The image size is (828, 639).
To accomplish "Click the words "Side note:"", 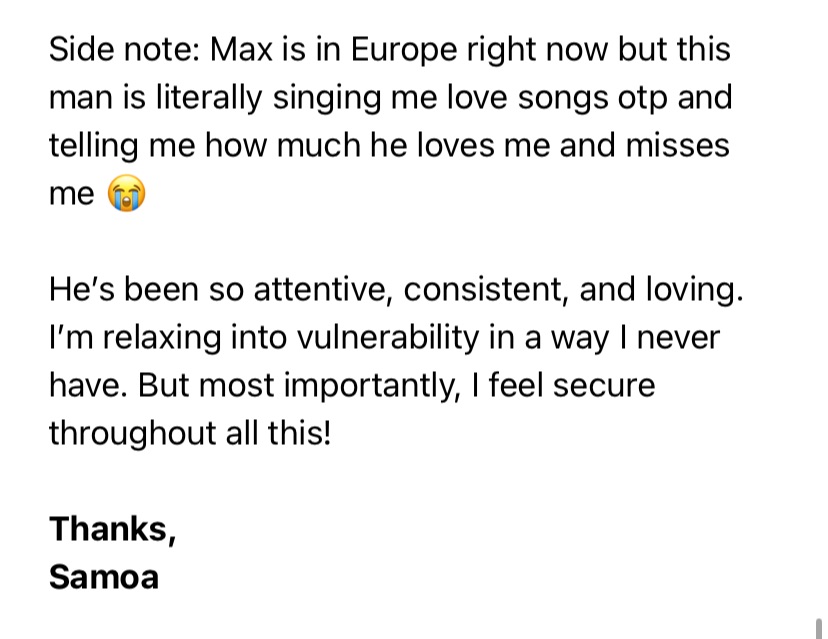I will [x=125, y=49].
